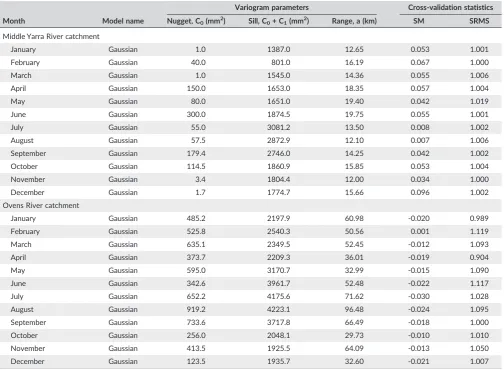Viewport: 504px width, 370px height.
Task: Click range value 96.48
Action: (354, 309)
